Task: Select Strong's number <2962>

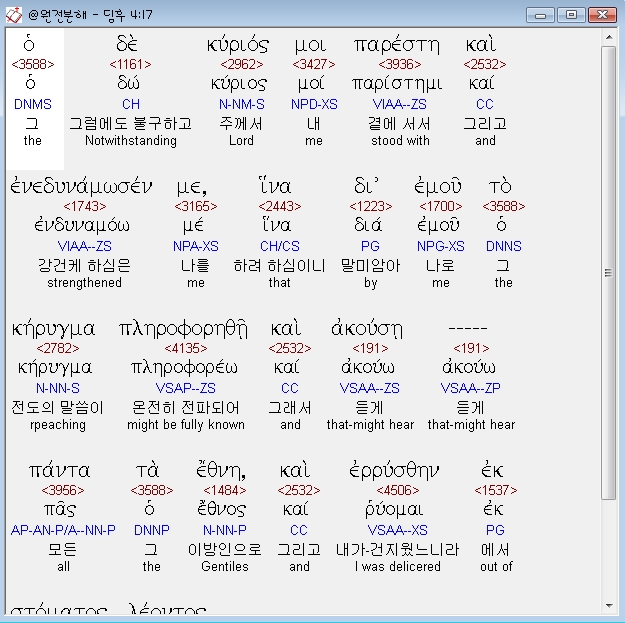Action: pyautogui.click(x=242, y=64)
